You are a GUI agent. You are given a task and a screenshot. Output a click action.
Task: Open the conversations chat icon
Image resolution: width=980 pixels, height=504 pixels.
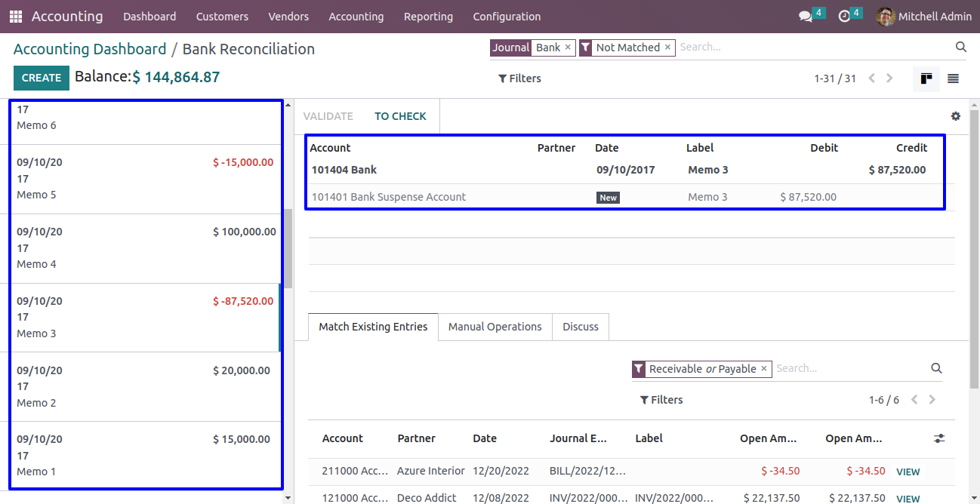[806, 17]
